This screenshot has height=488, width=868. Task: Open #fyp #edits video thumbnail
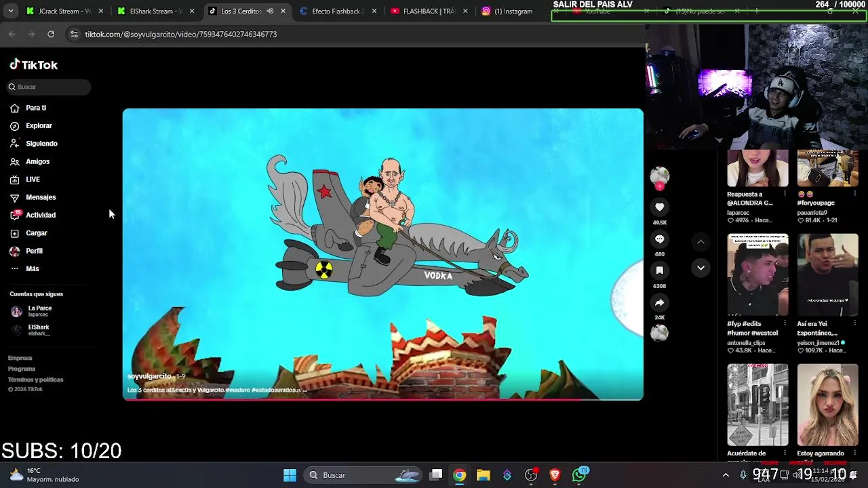[757, 274]
